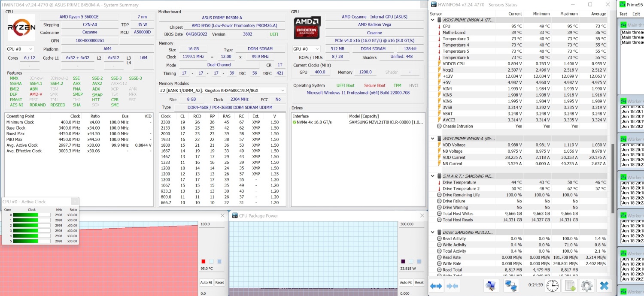
Task: Open the memory module Kingston dropdown
Action: tap(222, 91)
